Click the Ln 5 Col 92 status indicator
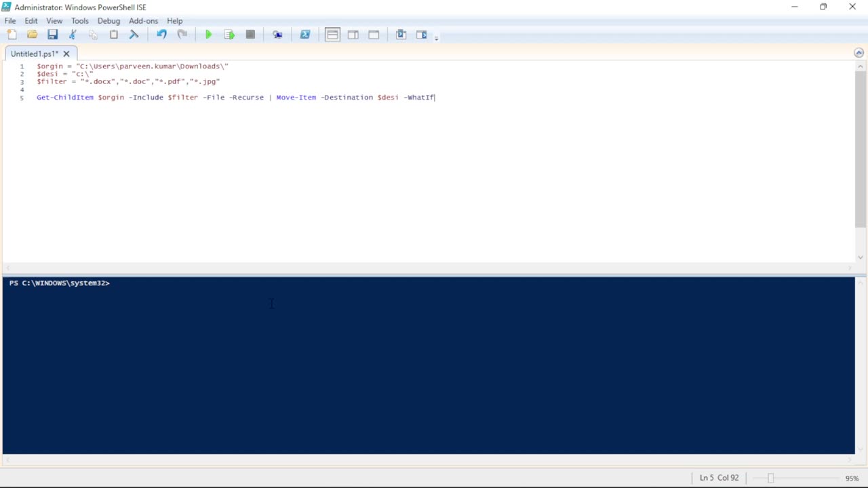This screenshot has height=488, width=868. (719, 478)
